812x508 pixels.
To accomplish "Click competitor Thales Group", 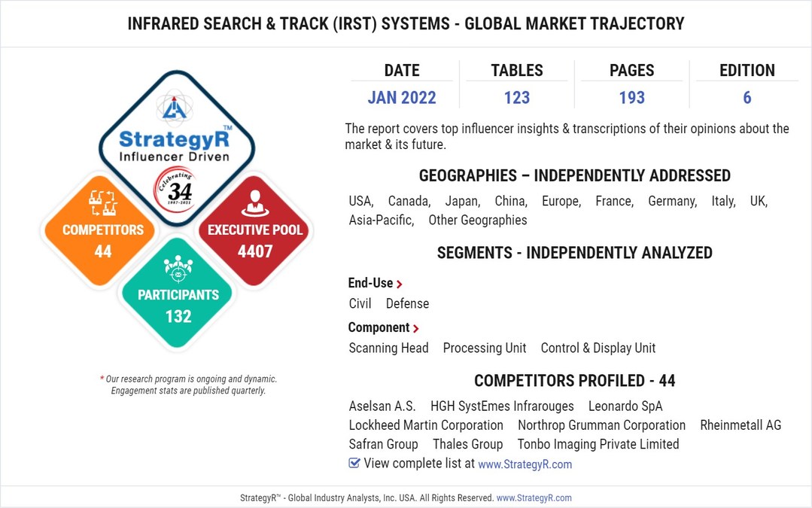I will pos(467,444).
